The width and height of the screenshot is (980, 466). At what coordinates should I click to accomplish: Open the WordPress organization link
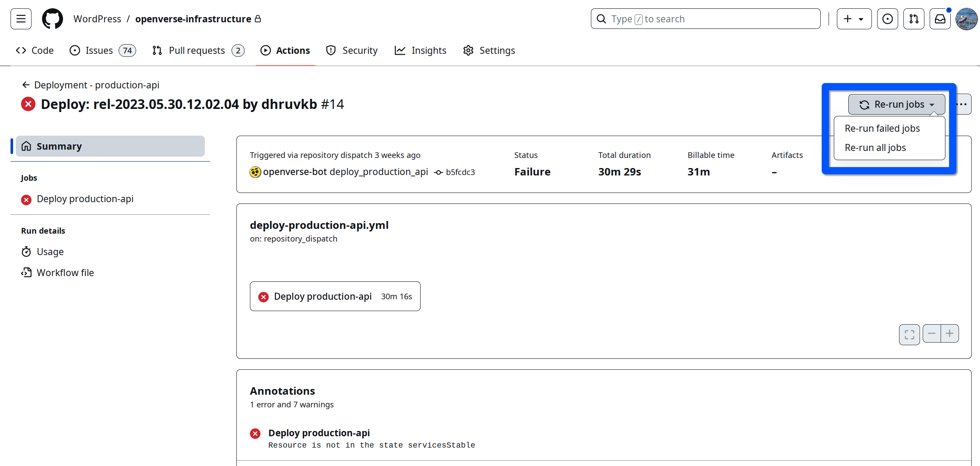click(x=97, y=19)
